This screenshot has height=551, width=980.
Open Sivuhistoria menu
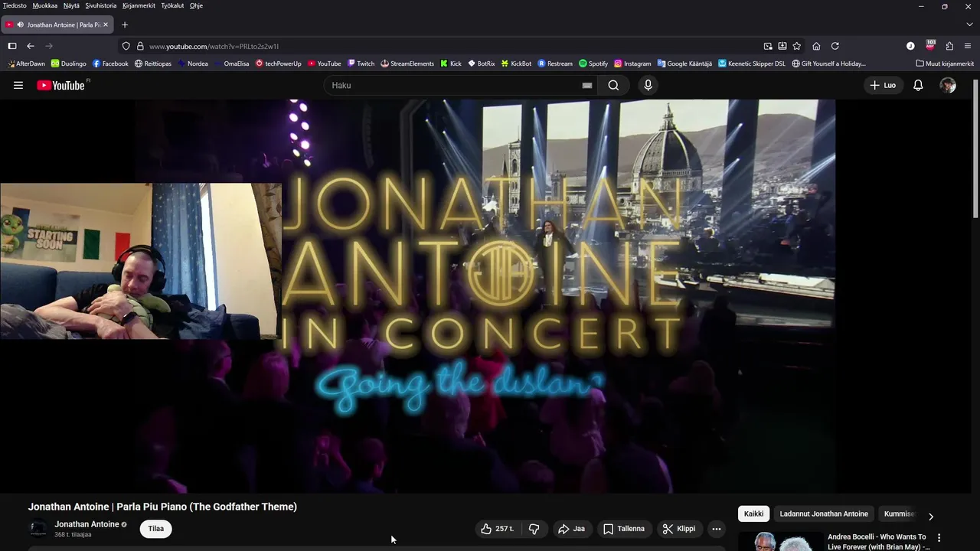(101, 5)
